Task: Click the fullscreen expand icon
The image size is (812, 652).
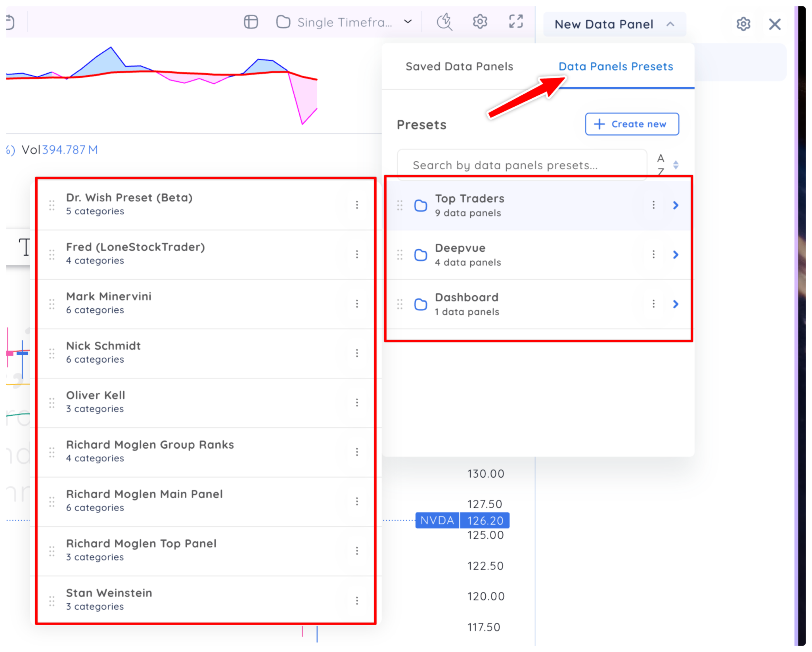Action: (516, 22)
